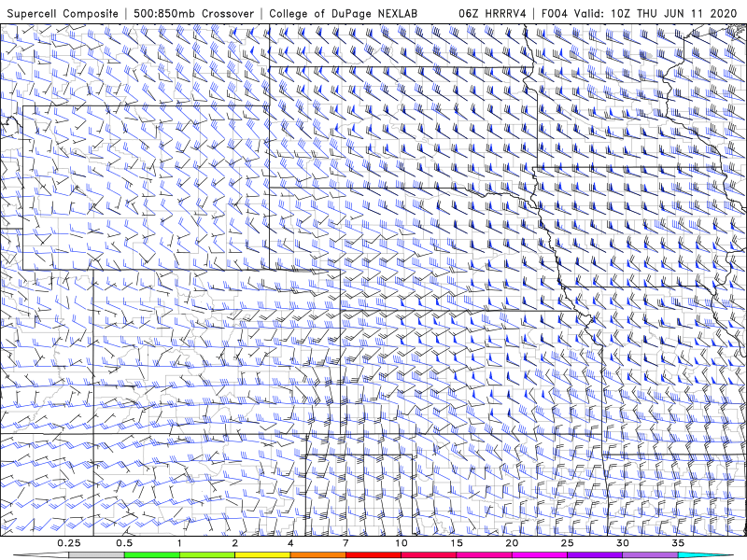Click the "F004 Valid: 10Z THU JUN 11 2020" text
Image resolution: width=747 pixels, height=560 pixels.
click(639, 14)
